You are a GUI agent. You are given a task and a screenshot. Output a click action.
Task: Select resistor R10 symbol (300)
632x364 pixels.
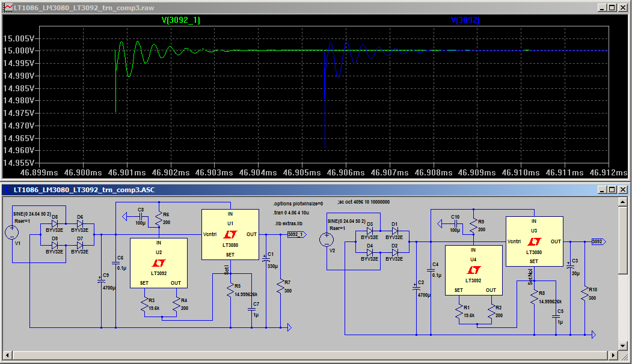[585, 294]
